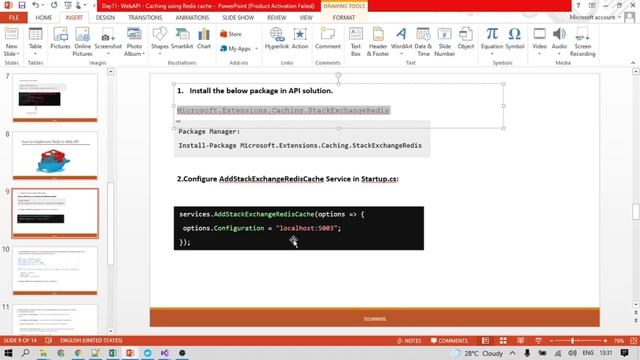Viewport: 640px width, 360px height.
Task: Open Photo Album tool
Action: coord(134,42)
